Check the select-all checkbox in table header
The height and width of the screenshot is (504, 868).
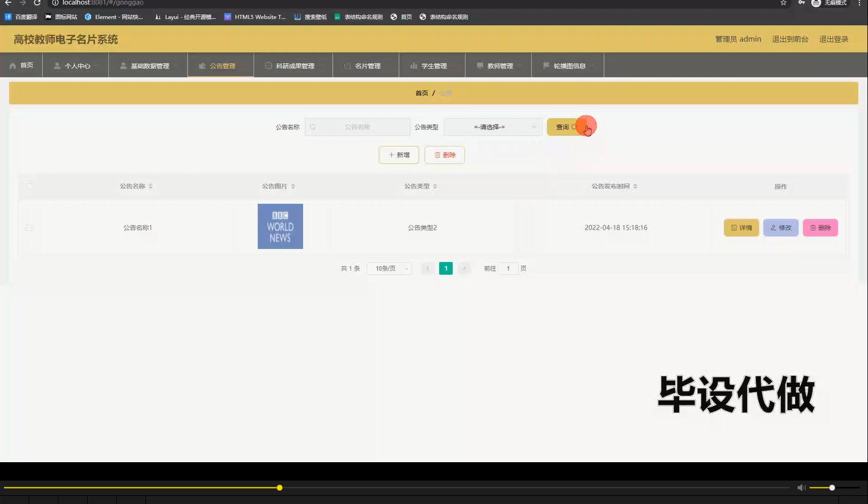pos(29,186)
